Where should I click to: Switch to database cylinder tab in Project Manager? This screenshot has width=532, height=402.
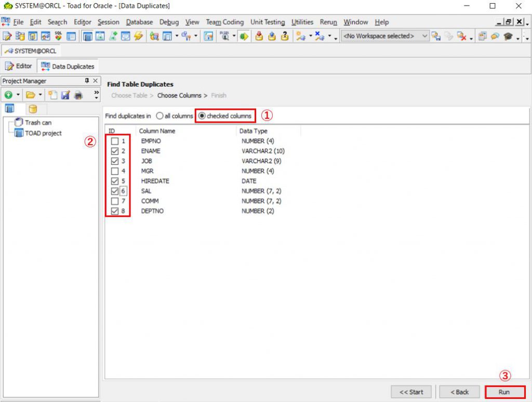pos(33,109)
